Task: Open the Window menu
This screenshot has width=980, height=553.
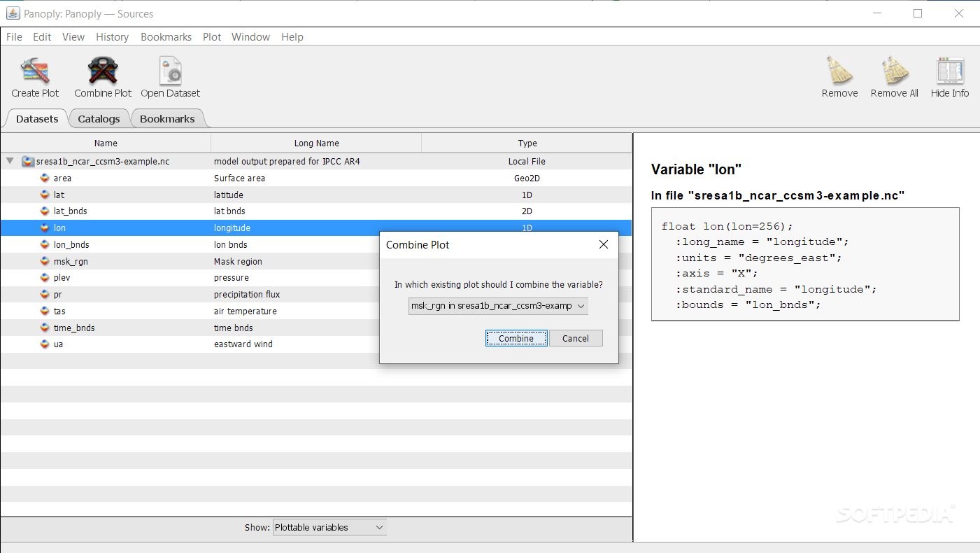Action: [x=250, y=37]
